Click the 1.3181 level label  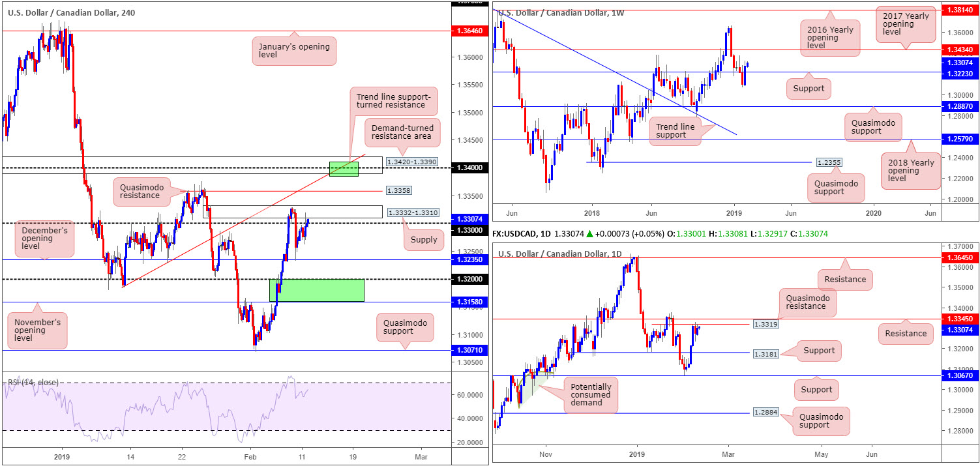point(765,353)
